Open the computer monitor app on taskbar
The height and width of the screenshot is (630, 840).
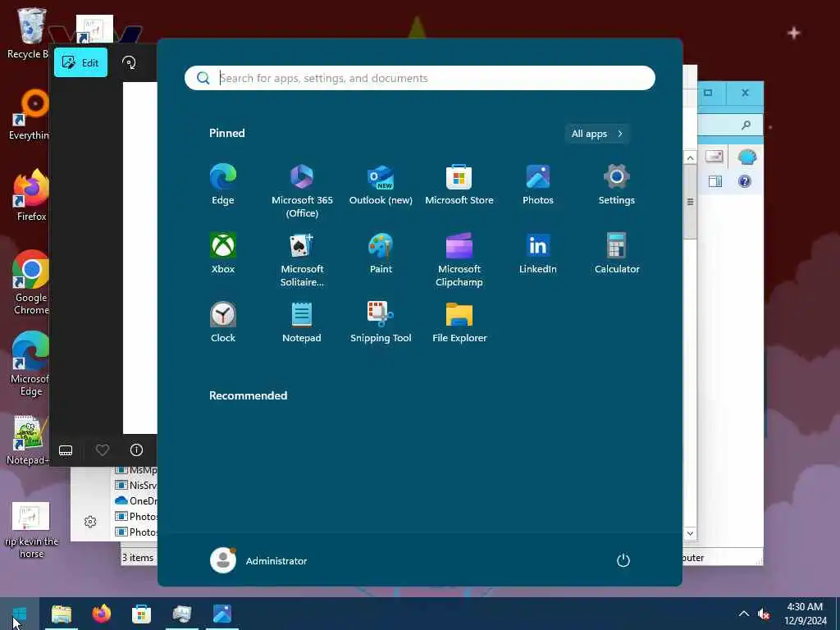(181, 614)
